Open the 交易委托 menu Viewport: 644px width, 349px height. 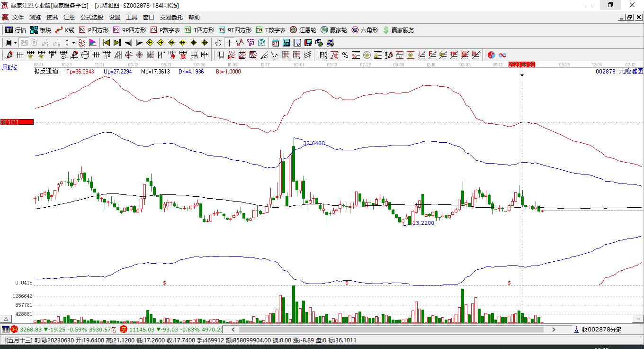pyautogui.click(x=171, y=17)
